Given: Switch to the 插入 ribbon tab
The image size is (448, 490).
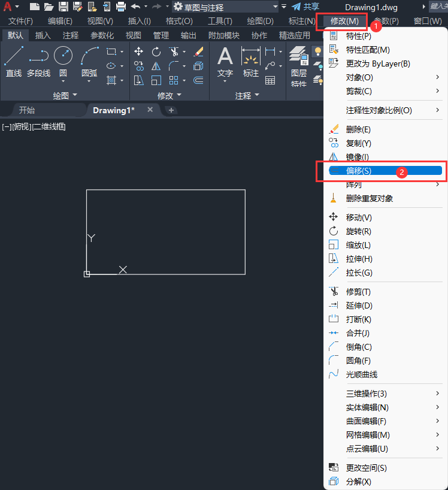Looking at the screenshot, I should point(43,35).
